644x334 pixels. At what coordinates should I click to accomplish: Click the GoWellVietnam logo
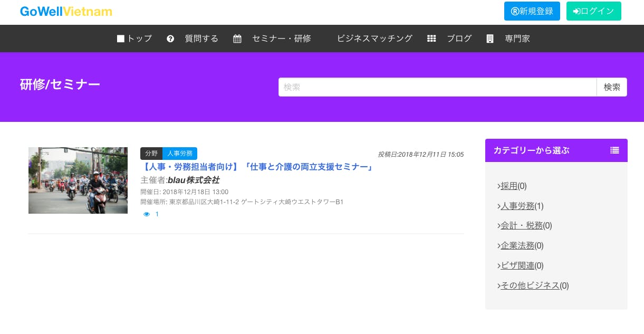point(66,12)
